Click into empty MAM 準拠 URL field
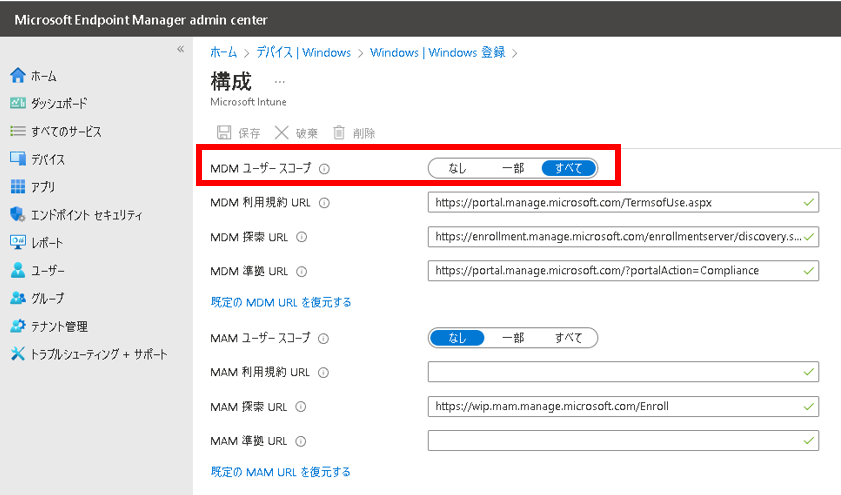The width and height of the screenshot is (841, 495). [x=623, y=441]
